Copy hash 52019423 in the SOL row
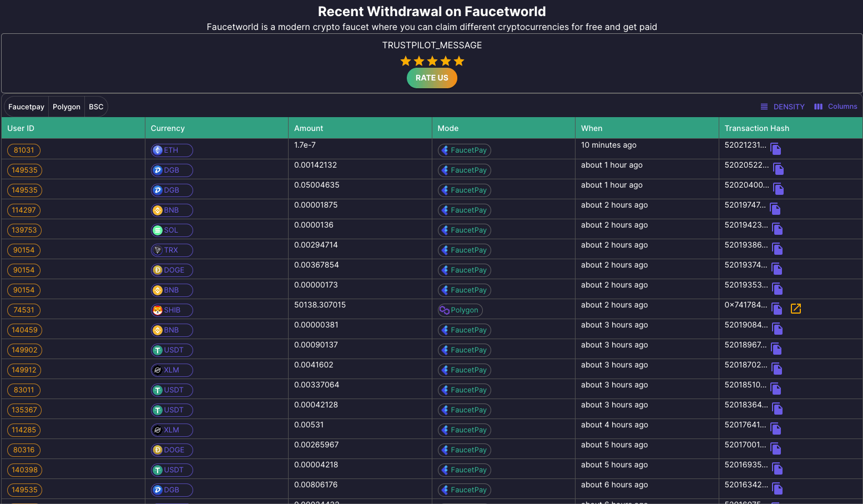This screenshot has width=863, height=504. click(778, 229)
